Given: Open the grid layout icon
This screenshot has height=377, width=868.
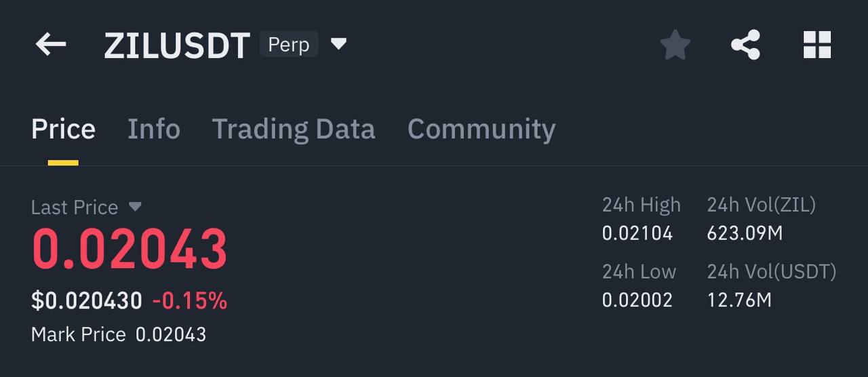Looking at the screenshot, I should [x=816, y=45].
